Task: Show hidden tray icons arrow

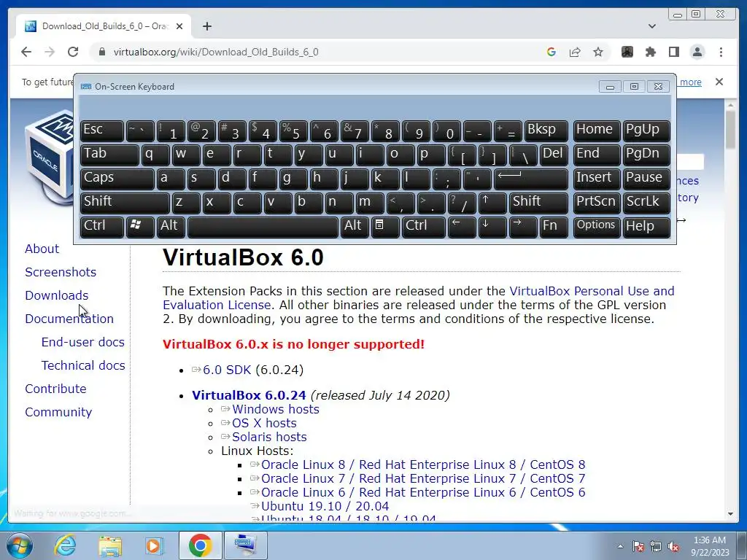Action: [x=620, y=546]
